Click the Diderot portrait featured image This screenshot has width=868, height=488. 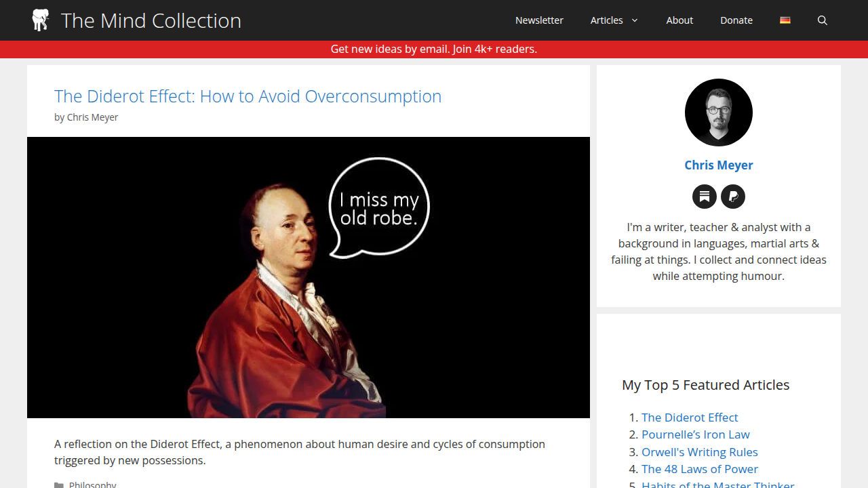click(x=309, y=277)
